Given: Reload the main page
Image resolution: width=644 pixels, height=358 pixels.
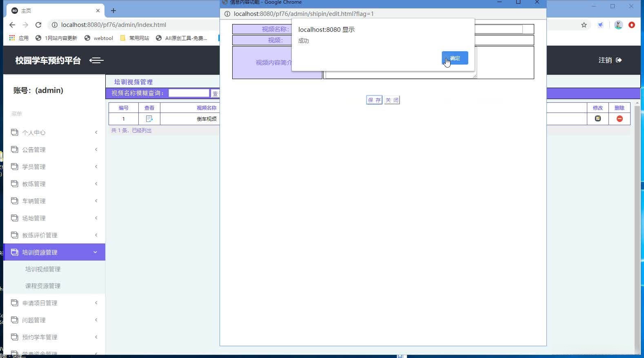Looking at the screenshot, I should coord(38,25).
